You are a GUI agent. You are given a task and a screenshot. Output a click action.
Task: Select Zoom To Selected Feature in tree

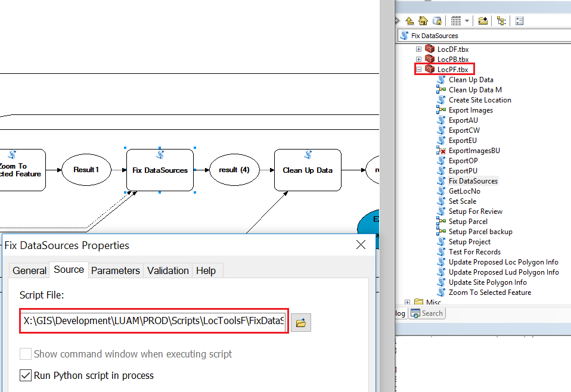pos(489,293)
